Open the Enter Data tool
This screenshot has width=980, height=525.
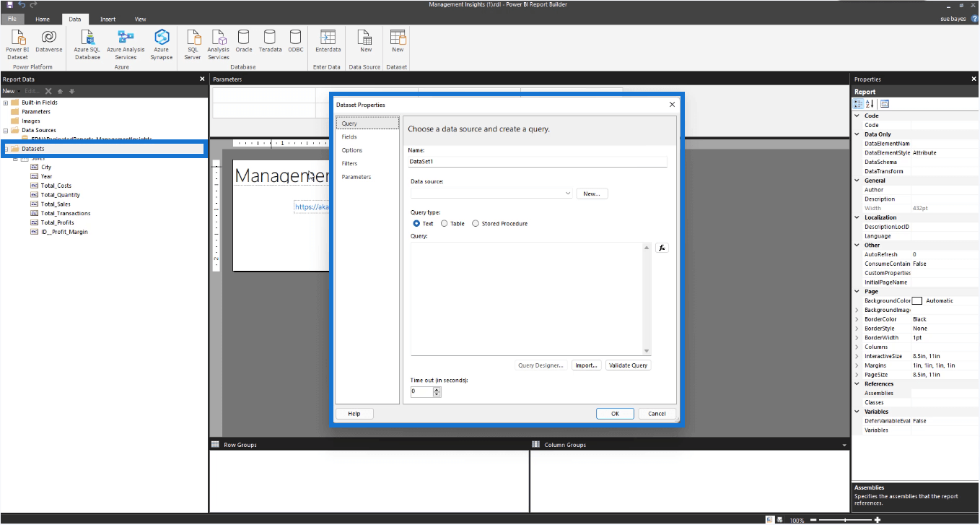328,41
